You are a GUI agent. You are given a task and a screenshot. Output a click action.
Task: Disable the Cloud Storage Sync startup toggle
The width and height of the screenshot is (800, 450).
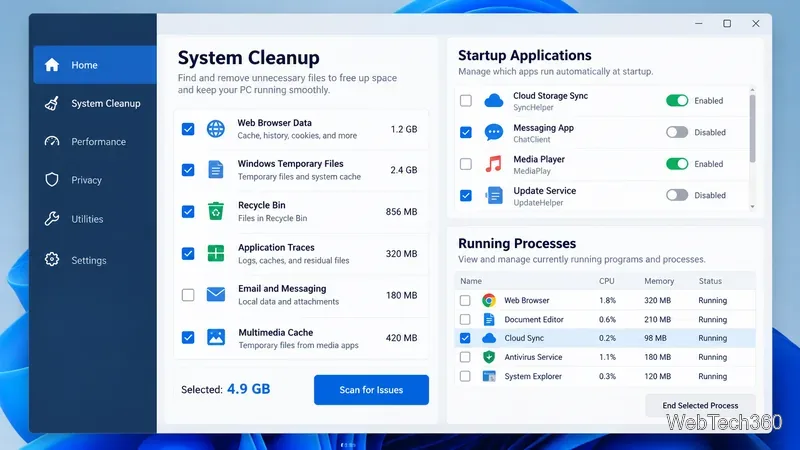[677, 101]
